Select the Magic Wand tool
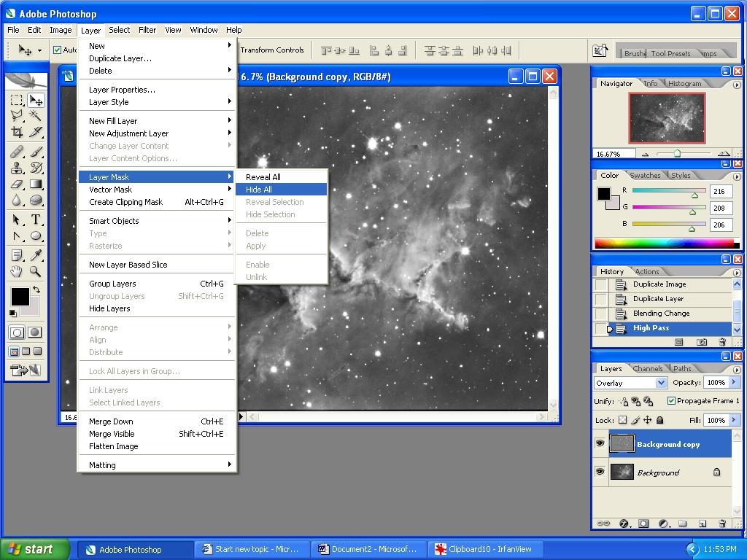 36,116
